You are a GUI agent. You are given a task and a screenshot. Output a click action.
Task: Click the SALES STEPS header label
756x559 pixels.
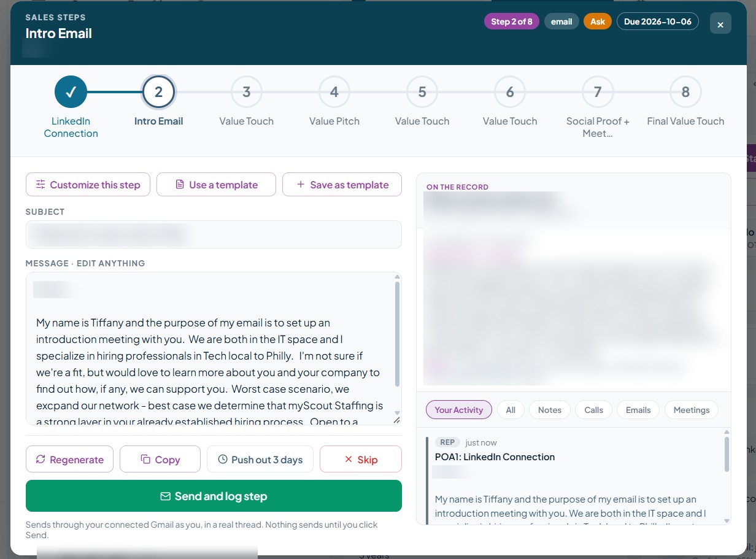coord(55,17)
